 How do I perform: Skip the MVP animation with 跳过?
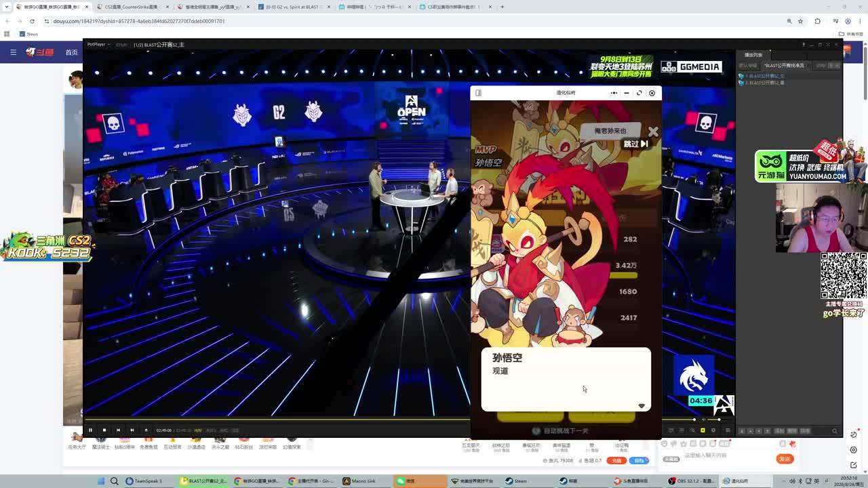click(x=635, y=144)
